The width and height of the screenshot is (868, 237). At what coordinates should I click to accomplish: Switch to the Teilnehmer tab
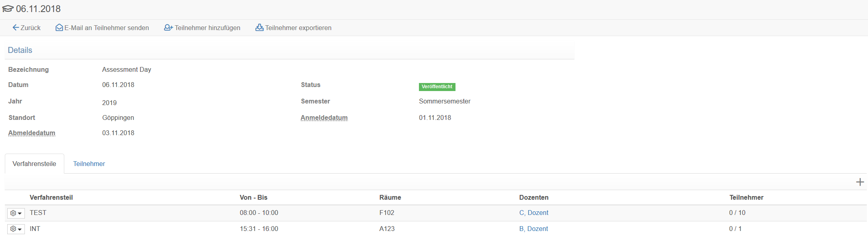pos(89,164)
